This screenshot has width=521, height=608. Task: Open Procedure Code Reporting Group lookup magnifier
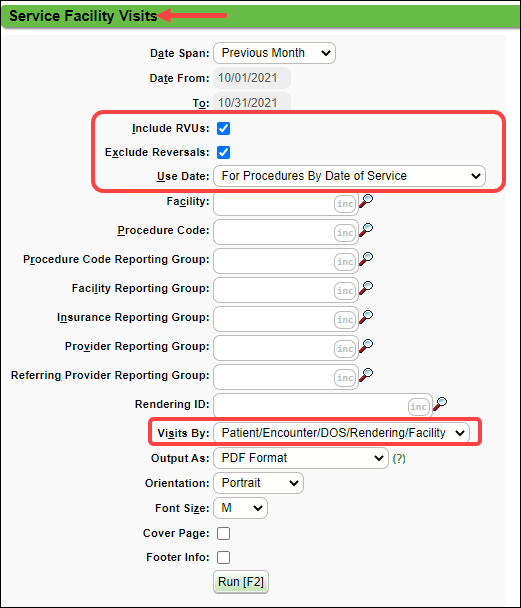pos(366,259)
